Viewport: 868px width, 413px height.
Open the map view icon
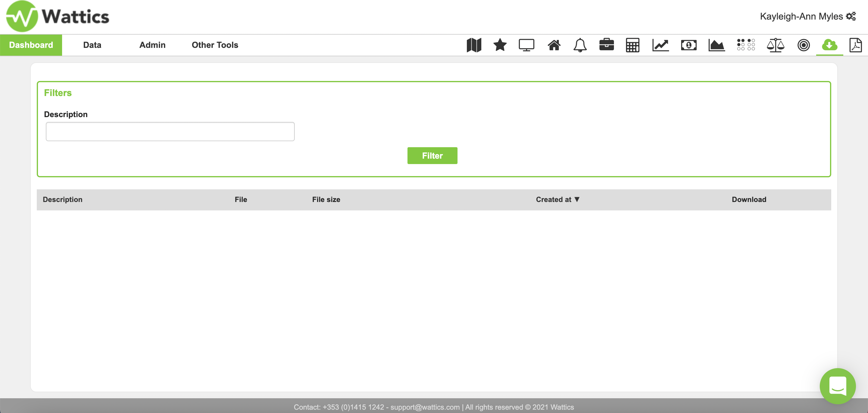coord(474,45)
